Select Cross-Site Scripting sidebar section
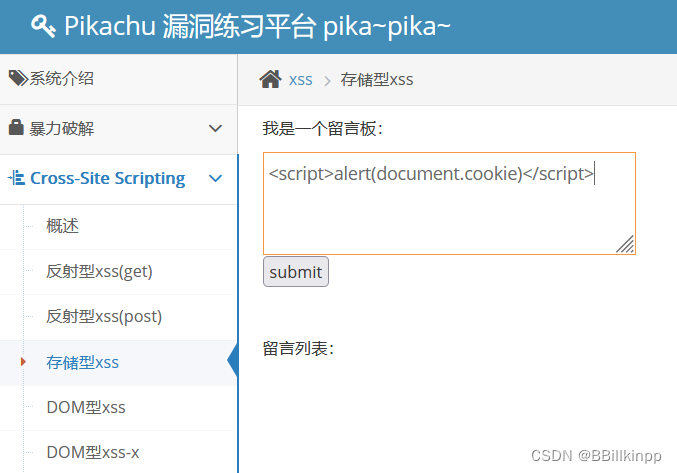This screenshot has height=473, width=677. (118, 179)
